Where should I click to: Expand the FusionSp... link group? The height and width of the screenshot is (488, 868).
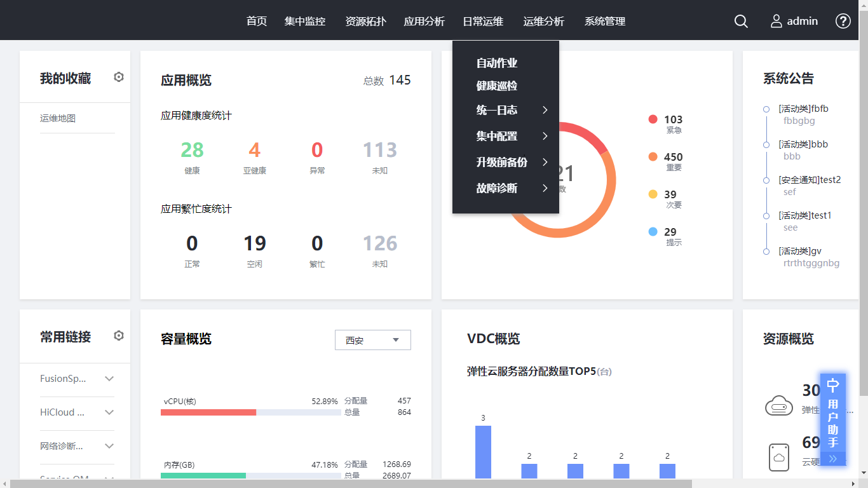tap(109, 379)
